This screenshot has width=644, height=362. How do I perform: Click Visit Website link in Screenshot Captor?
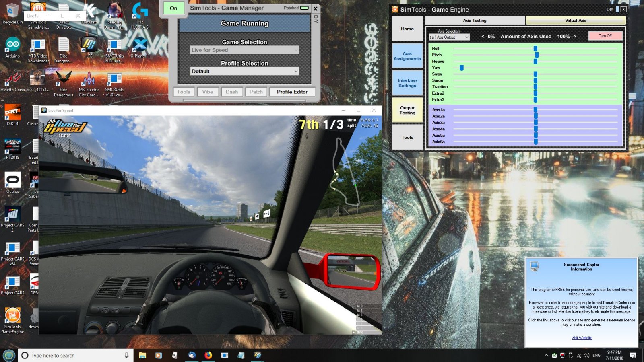click(x=582, y=338)
